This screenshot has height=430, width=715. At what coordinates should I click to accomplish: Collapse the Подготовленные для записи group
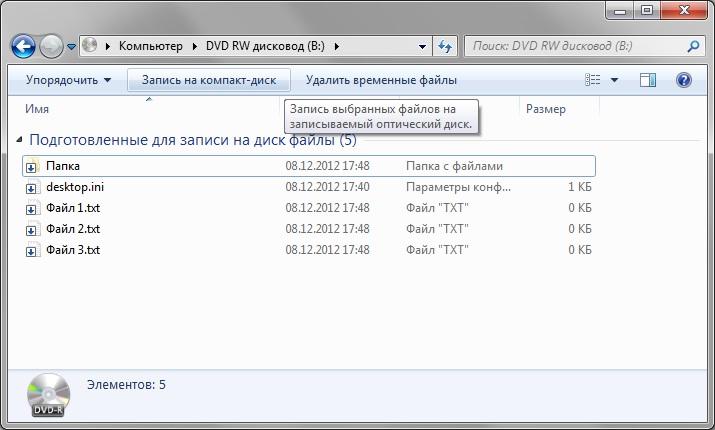coord(21,141)
